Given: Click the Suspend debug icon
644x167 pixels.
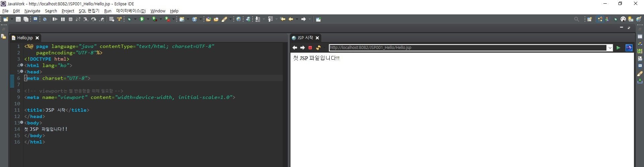Looking at the screenshot, I should point(63,19).
